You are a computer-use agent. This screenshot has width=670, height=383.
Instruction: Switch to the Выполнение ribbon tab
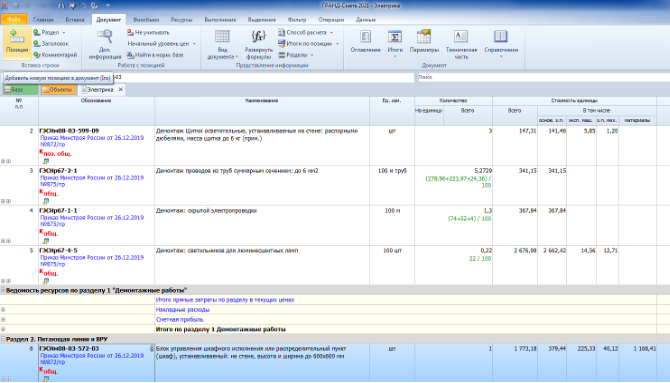220,20
